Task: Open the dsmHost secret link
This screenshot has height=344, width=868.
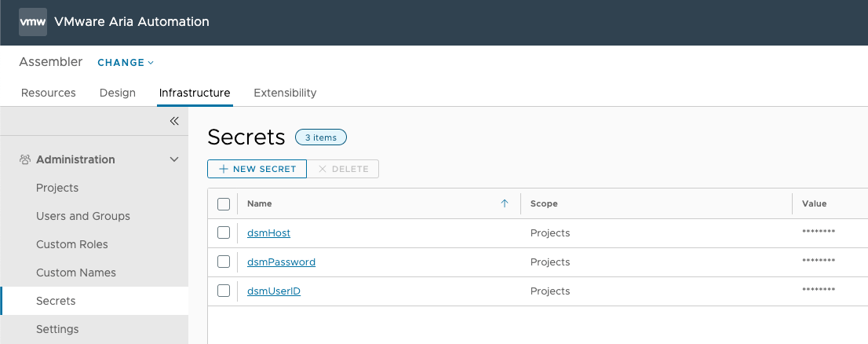Action: (268, 233)
